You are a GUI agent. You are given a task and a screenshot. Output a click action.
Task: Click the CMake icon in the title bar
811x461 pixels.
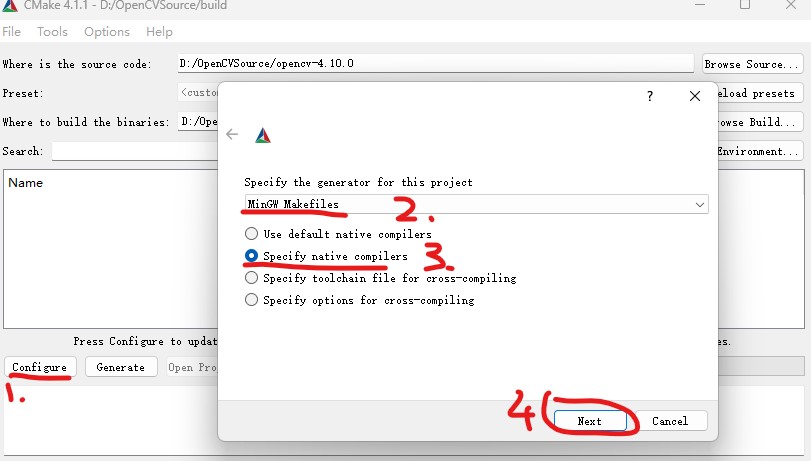[x=10, y=5]
